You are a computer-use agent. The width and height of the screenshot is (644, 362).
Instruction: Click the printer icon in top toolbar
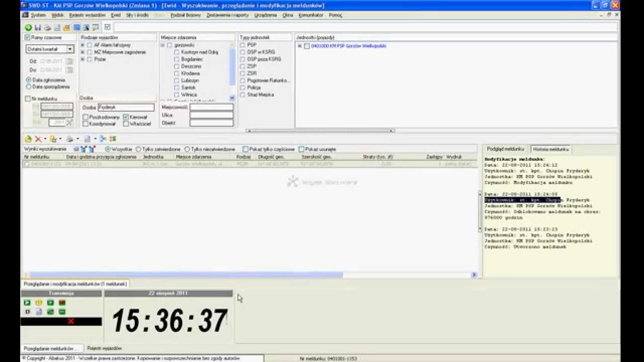47,28
